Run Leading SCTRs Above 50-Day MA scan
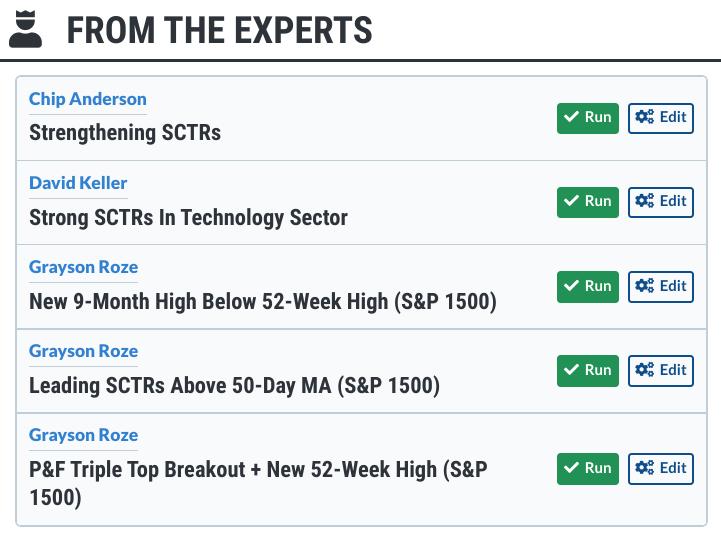721x535 pixels. [588, 371]
